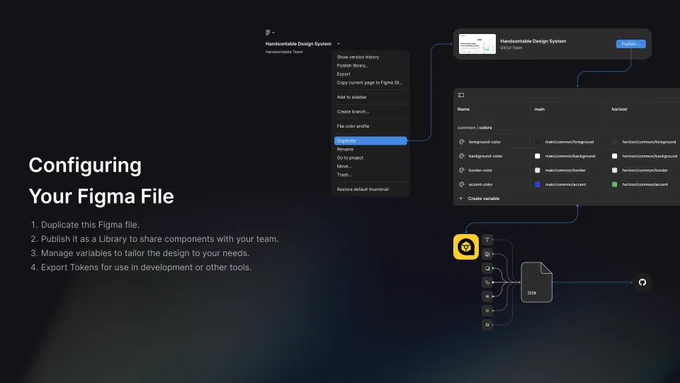Click Go to project menu entry
The width and height of the screenshot is (680, 383).
350,158
